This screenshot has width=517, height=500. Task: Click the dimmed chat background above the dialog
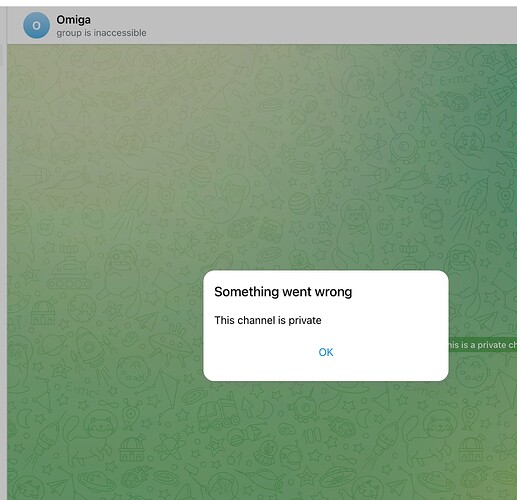tap(267, 150)
